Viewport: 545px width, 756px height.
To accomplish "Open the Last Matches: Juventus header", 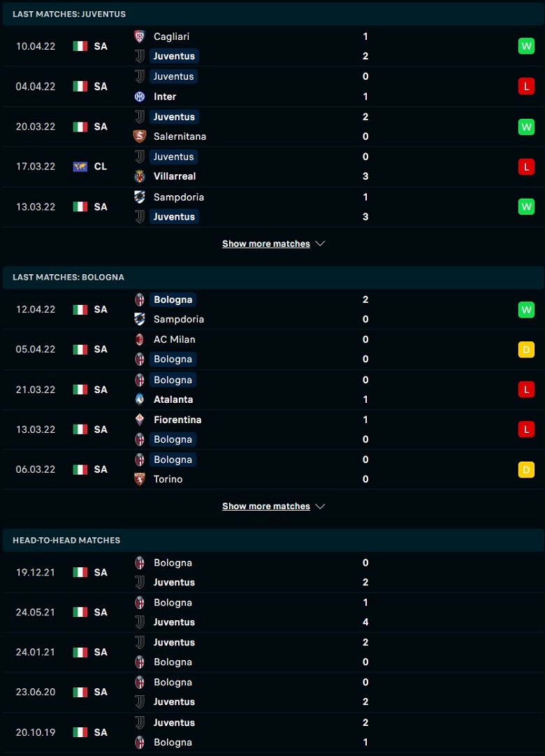I will tap(273, 14).
